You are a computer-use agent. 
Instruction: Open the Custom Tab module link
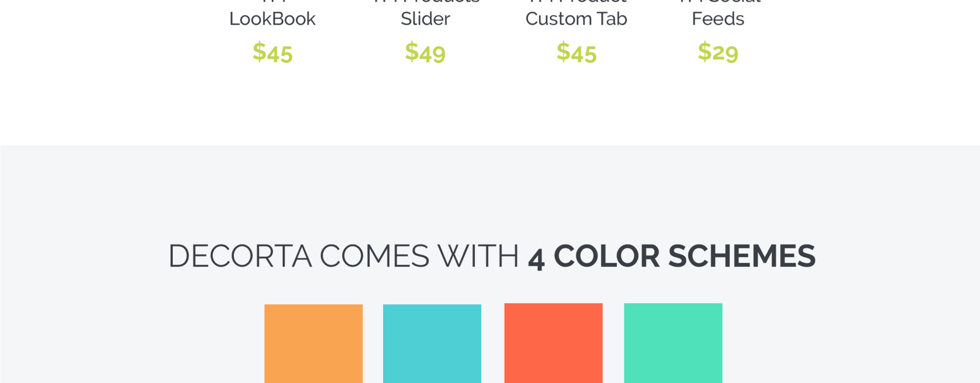[576, 19]
